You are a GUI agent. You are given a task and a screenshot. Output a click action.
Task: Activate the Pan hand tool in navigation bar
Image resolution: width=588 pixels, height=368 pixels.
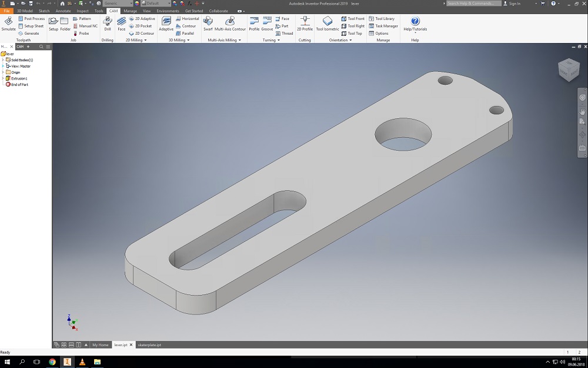tap(582, 111)
